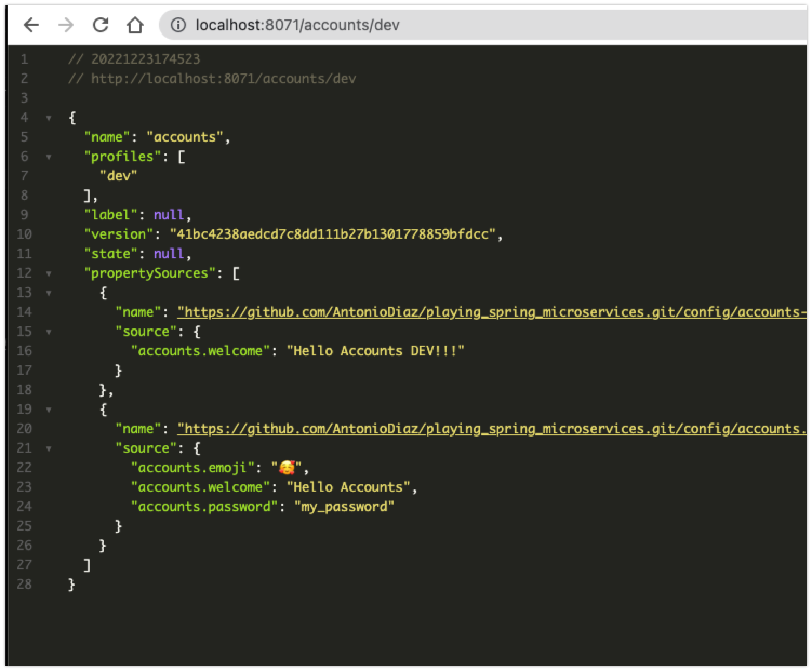The image size is (812, 671).
Task: Select "Hello Accounts DEV!!!" value
Action: click(376, 351)
